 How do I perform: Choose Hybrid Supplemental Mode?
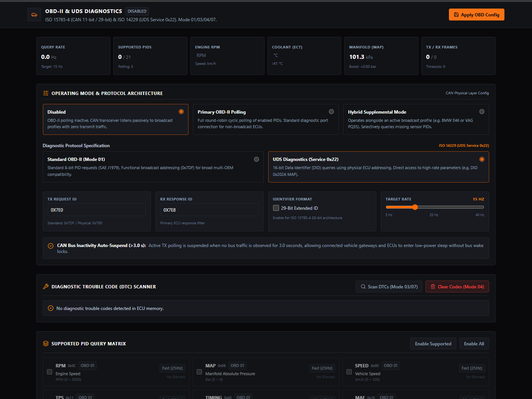click(416, 119)
